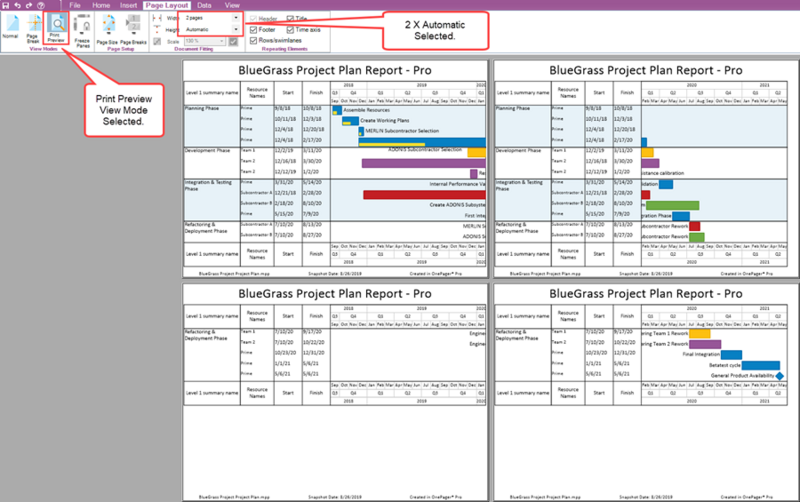Click the bottom-left preview page title

335,294
